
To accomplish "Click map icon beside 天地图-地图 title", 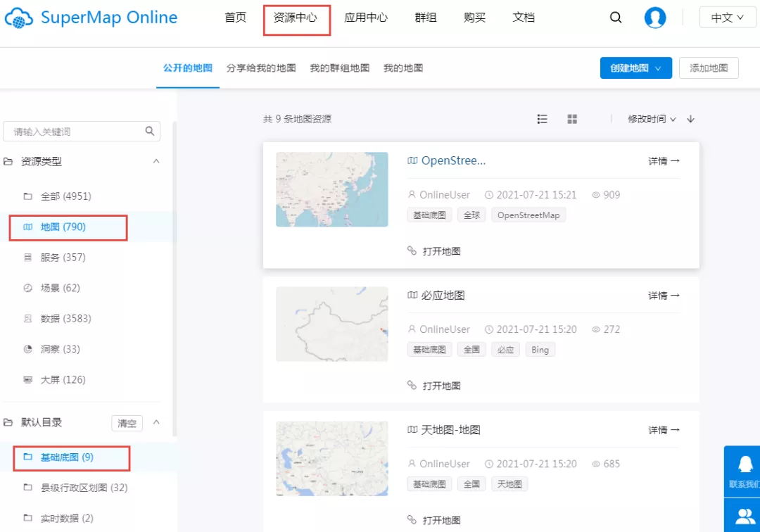I will (412, 429).
